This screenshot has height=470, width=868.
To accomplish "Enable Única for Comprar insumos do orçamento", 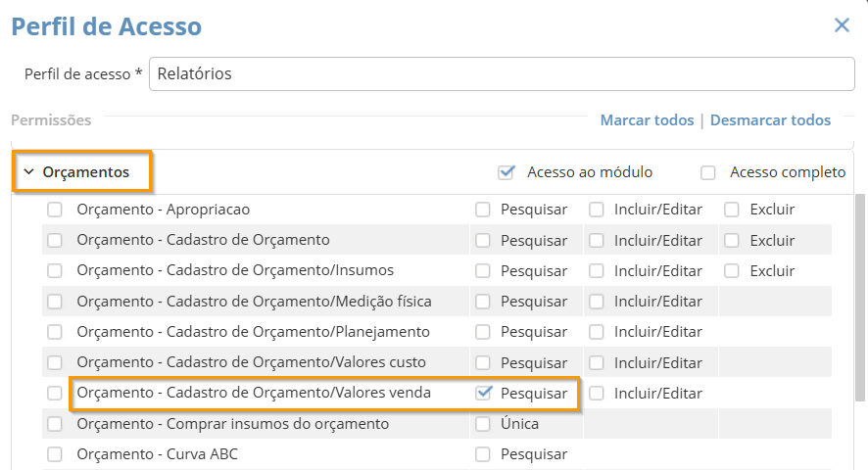I will (483, 424).
